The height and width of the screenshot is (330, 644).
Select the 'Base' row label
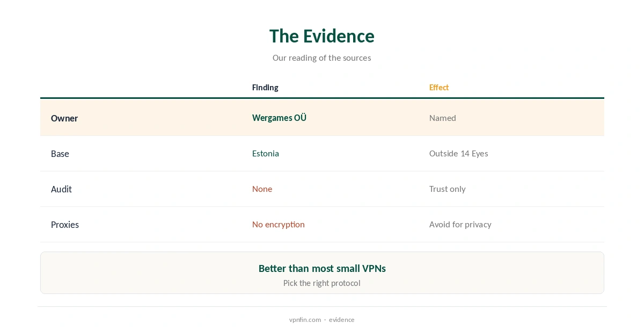click(x=60, y=154)
